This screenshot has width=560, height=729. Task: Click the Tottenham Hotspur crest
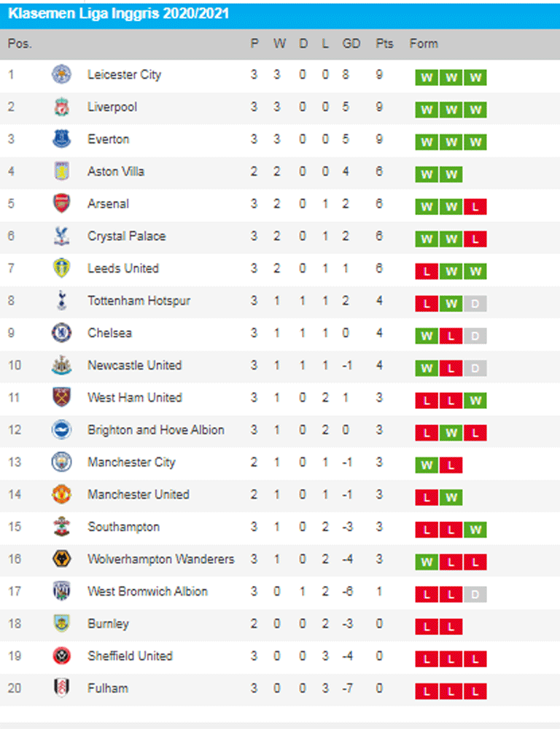point(61,301)
